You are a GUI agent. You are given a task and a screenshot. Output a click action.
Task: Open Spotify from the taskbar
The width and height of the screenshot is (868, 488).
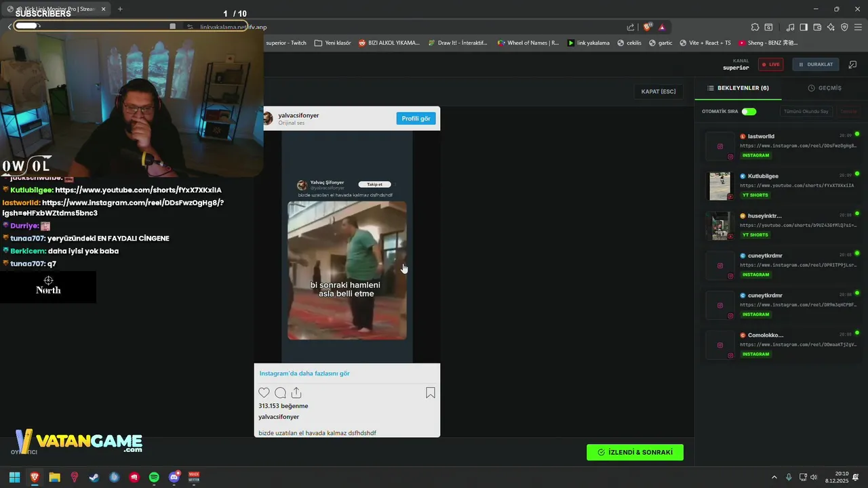[154, 477]
